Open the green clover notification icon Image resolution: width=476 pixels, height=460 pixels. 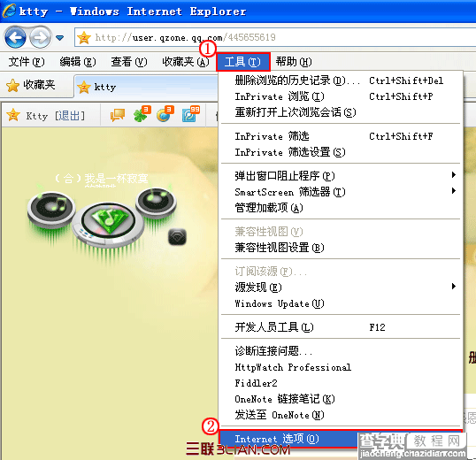click(x=142, y=114)
